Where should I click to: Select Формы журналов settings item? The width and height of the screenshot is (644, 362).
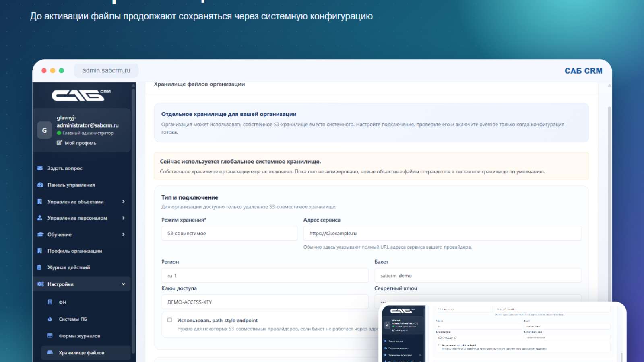coord(86,336)
